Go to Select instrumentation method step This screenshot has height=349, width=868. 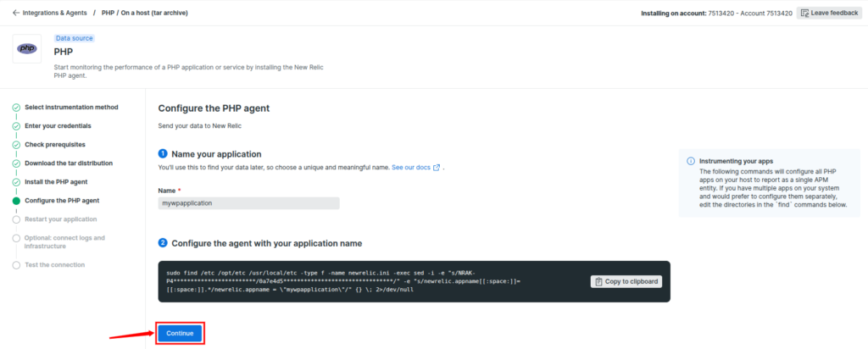tap(71, 108)
